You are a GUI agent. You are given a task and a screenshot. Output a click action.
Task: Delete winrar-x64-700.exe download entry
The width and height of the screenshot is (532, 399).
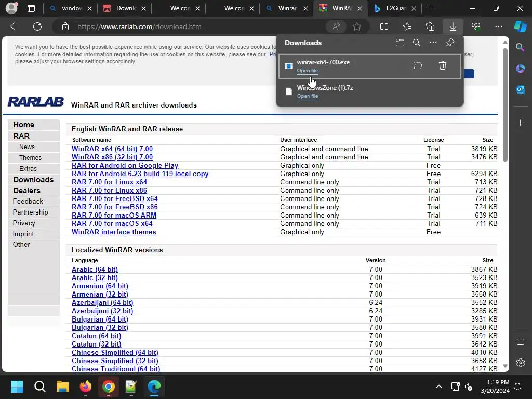click(443, 65)
